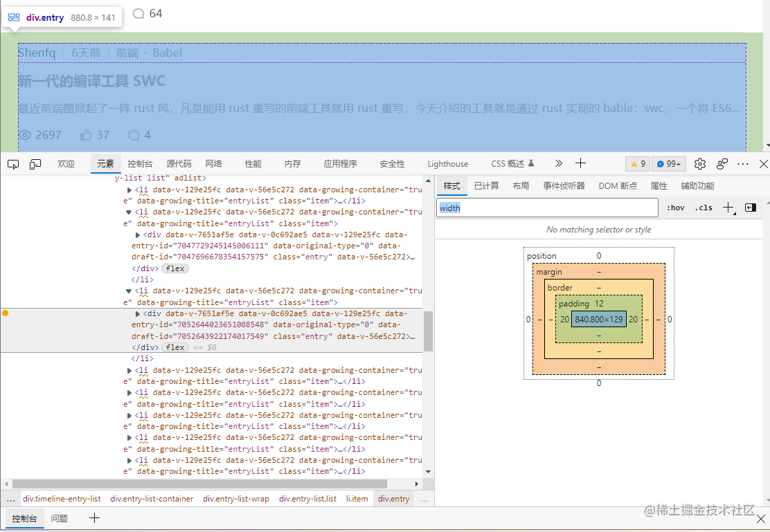This screenshot has height=532, width=770.
Task: Open the 布局 sidebar tab
Action: tap(521, 186)
